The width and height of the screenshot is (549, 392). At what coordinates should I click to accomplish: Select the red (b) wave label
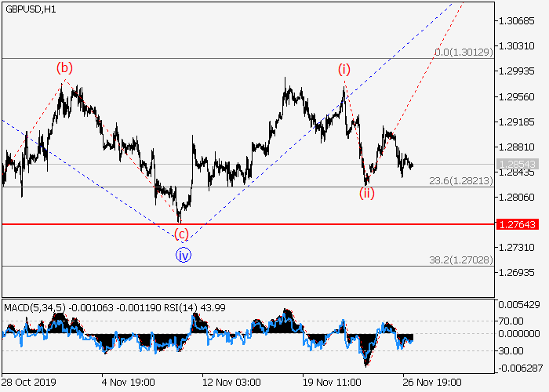coord(64,67)
